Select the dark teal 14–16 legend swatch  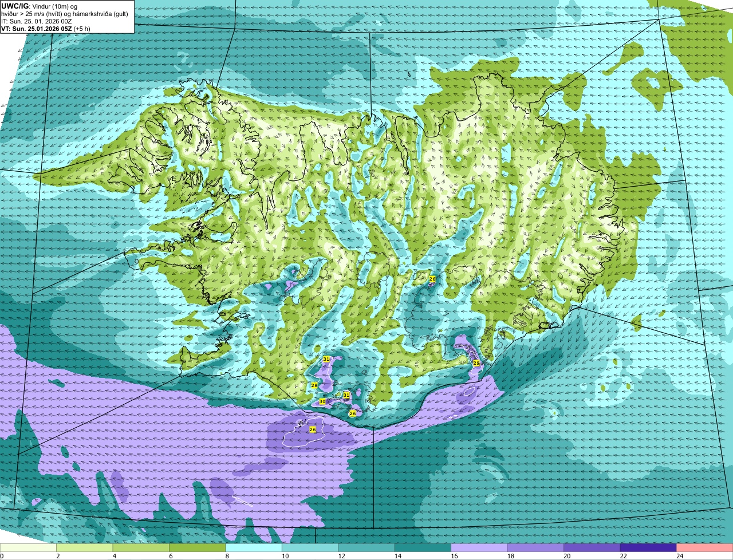pyautogui.click(x=423, y=547)
